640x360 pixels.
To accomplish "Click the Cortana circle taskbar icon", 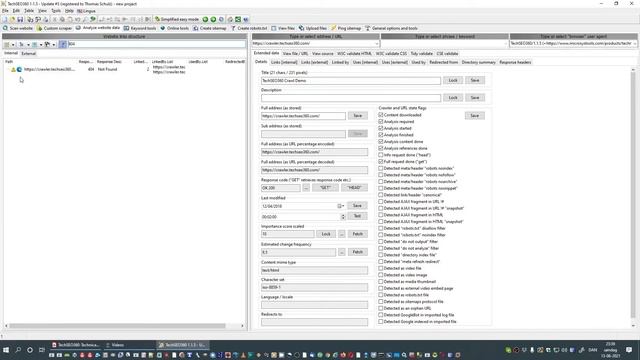I will click(x=30, y=350).
